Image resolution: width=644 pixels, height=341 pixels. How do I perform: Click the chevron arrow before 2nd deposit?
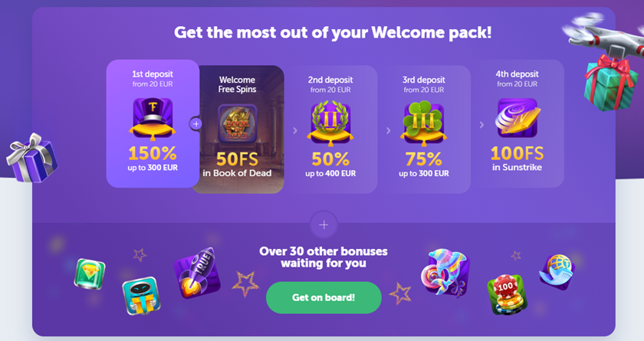295,130
